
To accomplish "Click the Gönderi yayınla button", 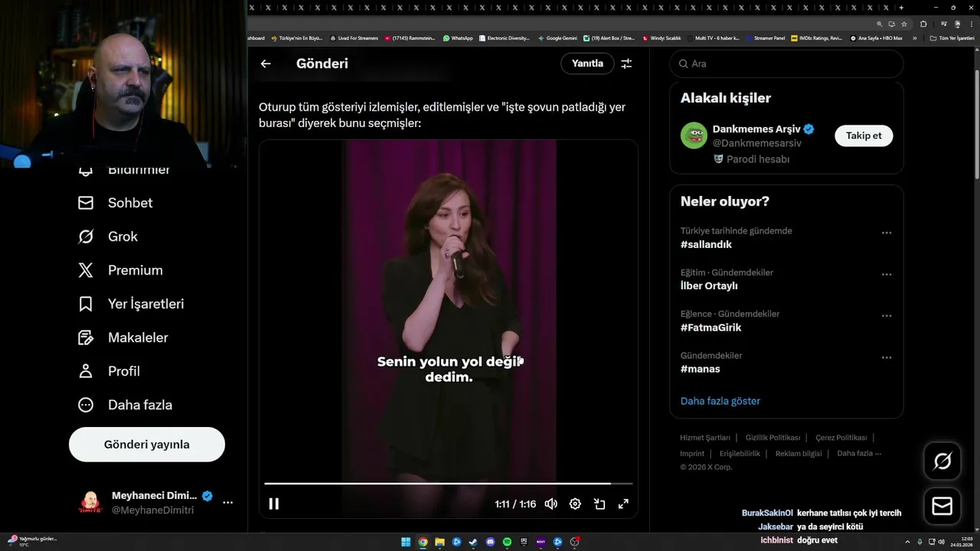I will tap(147, 445).
